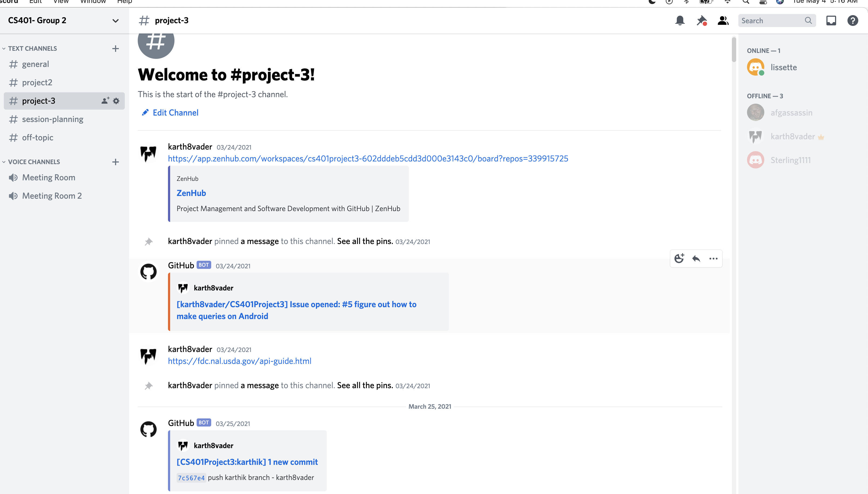This screenshot has width=868, height=494.
Task: Click the Edit Channel link
Action: click(x=170, y=113)
